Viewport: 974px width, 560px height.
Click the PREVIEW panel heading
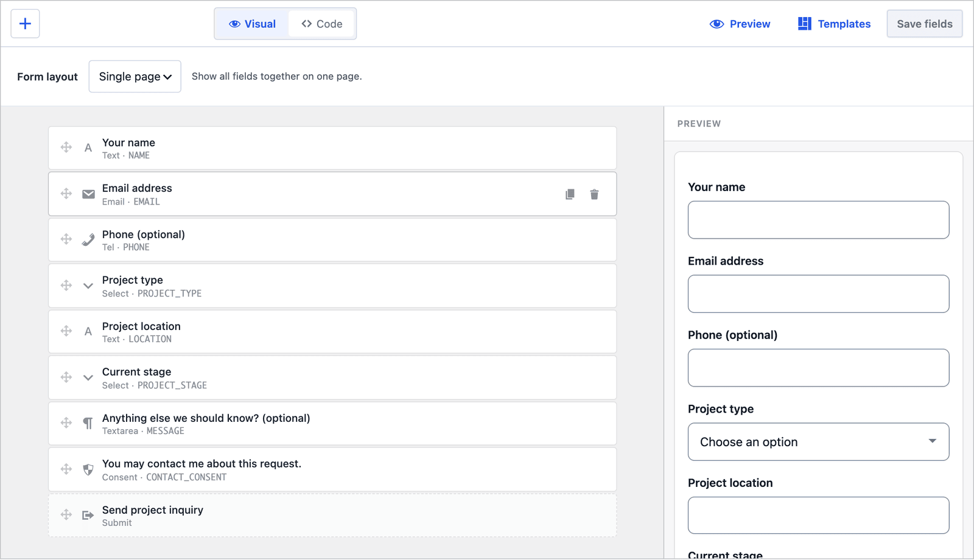point(699,124)
